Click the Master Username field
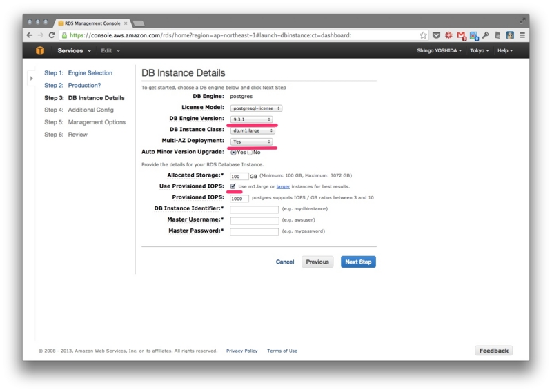The height and width of the screenshot is (392, 552). click(x=254, y=220)
